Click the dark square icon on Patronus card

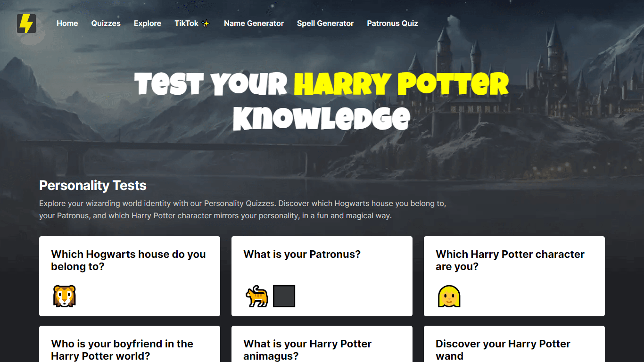[x=284, y=296]
